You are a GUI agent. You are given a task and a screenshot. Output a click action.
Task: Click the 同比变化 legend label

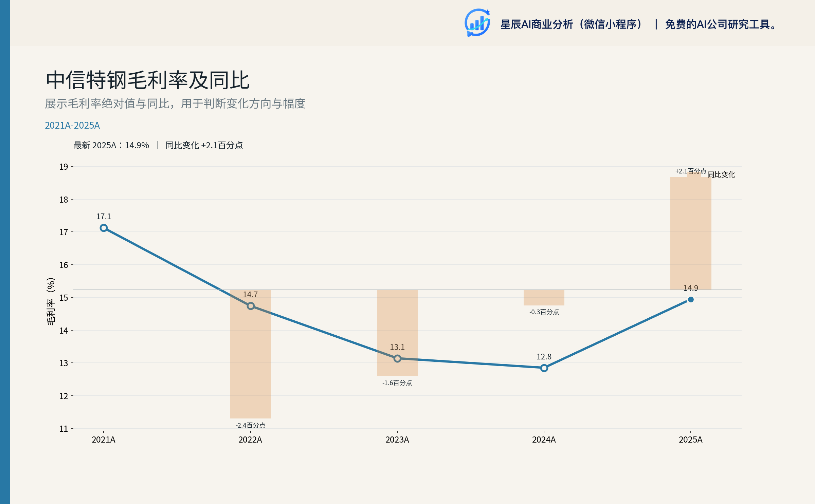[x=721, y=175]
